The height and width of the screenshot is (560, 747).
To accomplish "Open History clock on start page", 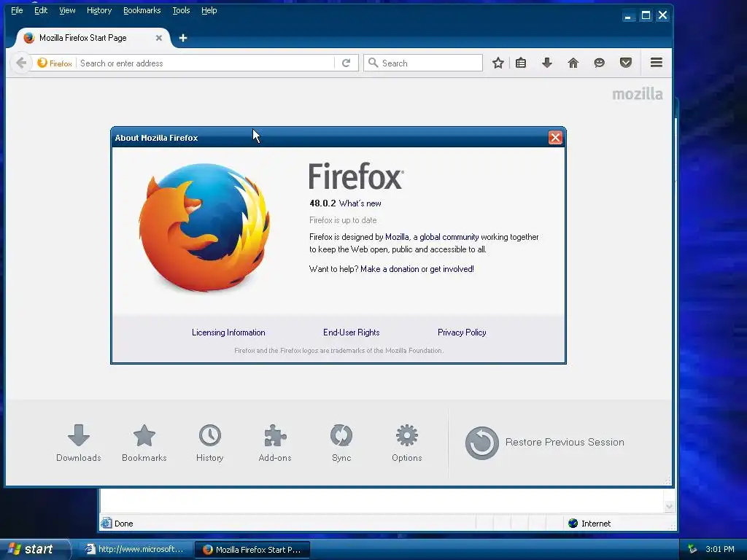I will pos(209,443).
